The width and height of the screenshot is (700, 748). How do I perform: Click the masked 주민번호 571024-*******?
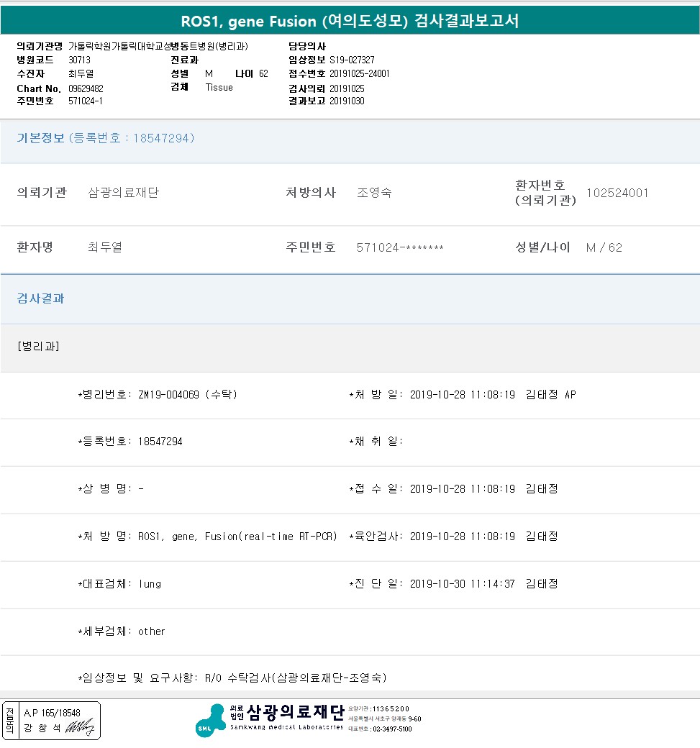400,248
